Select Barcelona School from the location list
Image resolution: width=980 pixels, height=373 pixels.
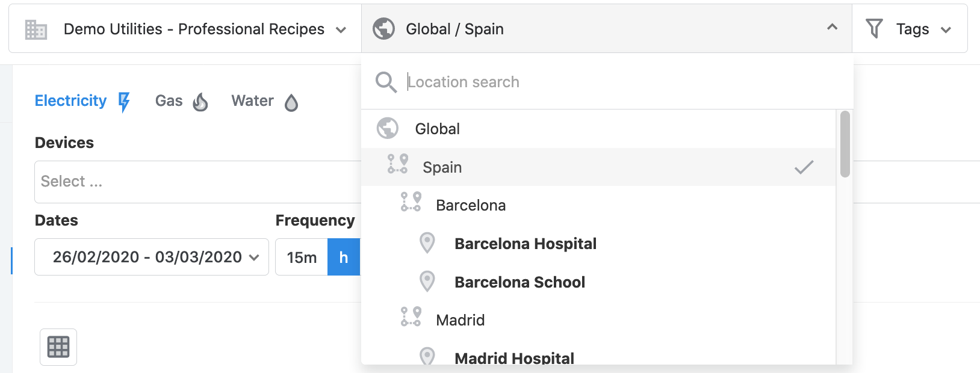(x=598, y=282)
